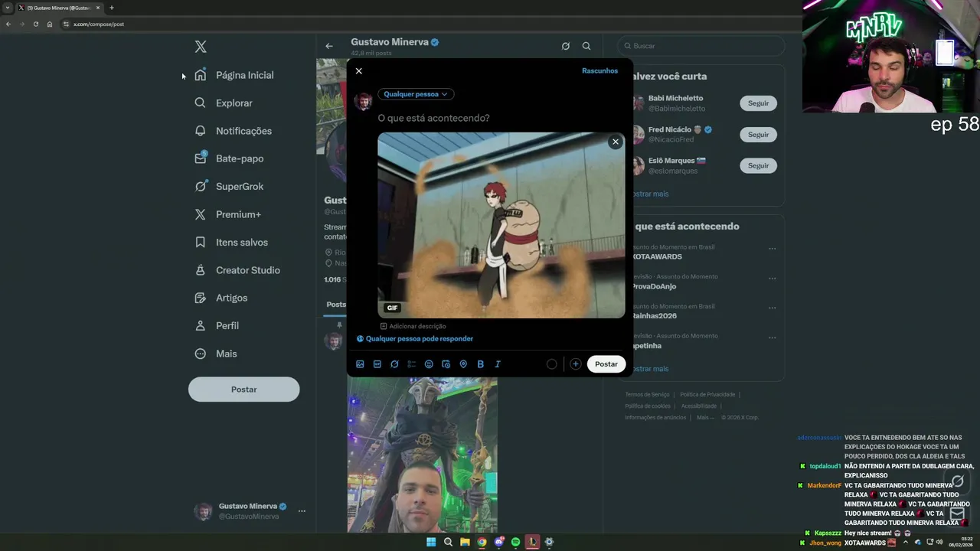Schedule the post using calendar icon
The image size is (980, 551).
tap(446, 364)
